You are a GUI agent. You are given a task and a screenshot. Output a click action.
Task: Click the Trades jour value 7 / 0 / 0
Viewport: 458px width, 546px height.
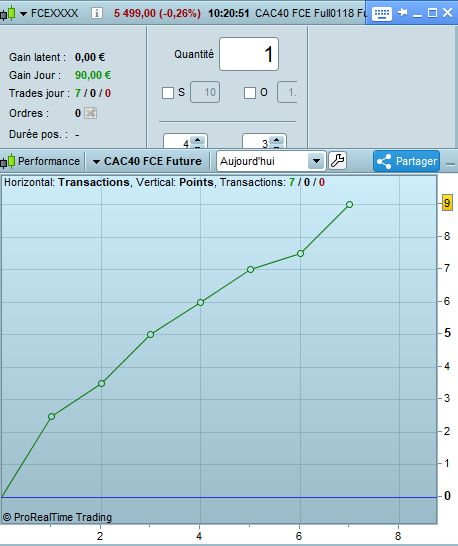tap(93, 93)
